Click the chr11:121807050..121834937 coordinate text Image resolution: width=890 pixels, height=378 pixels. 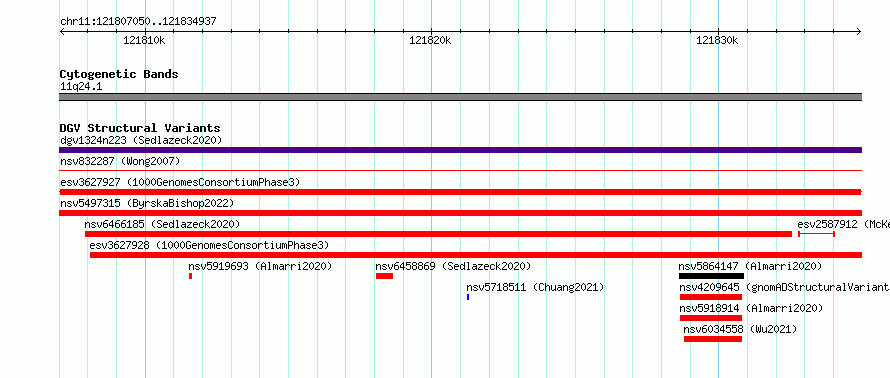coord(138,22)
